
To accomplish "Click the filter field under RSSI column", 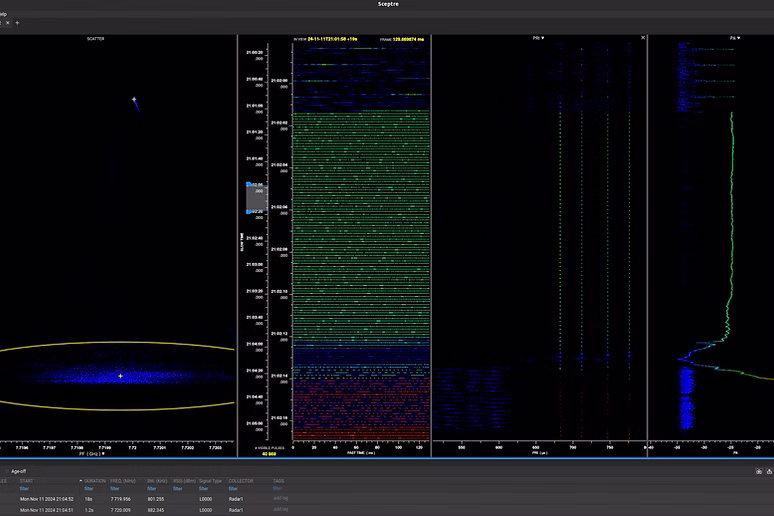I will pyautogui.click(x=178, y=489).
